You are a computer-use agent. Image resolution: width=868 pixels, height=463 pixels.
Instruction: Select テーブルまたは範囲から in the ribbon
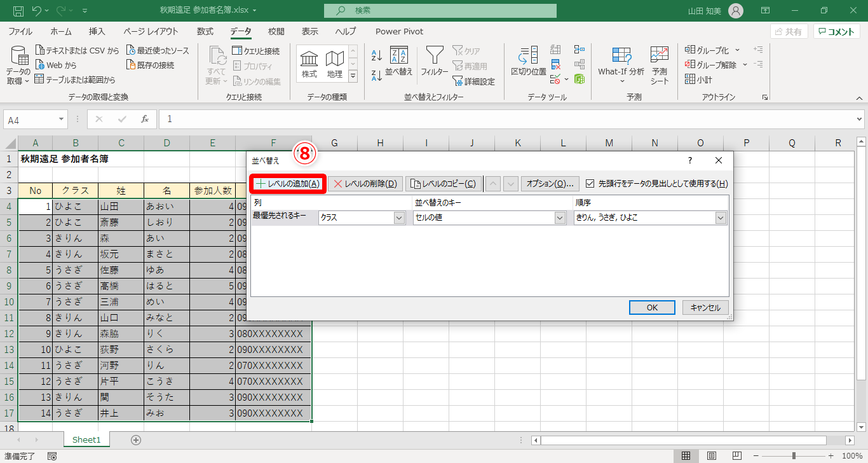75,79
